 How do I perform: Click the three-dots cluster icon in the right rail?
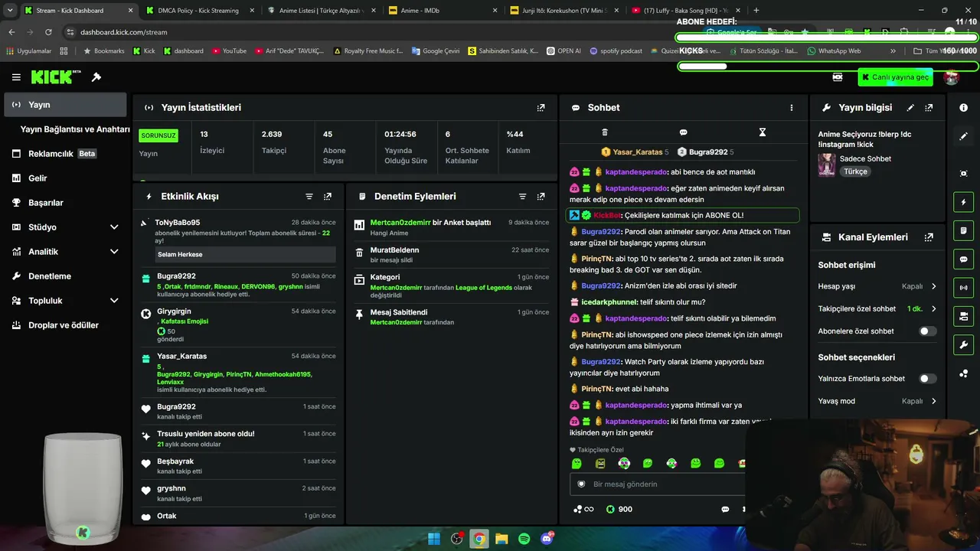(963, 373)
